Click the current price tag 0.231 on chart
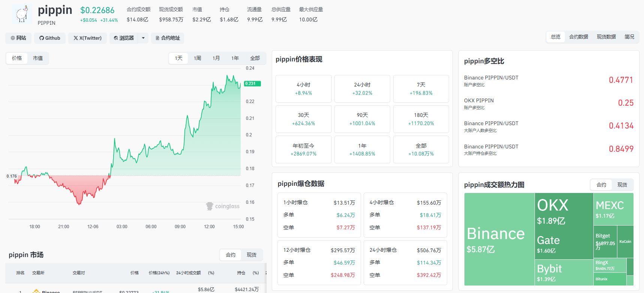 (x=252, y=84)
